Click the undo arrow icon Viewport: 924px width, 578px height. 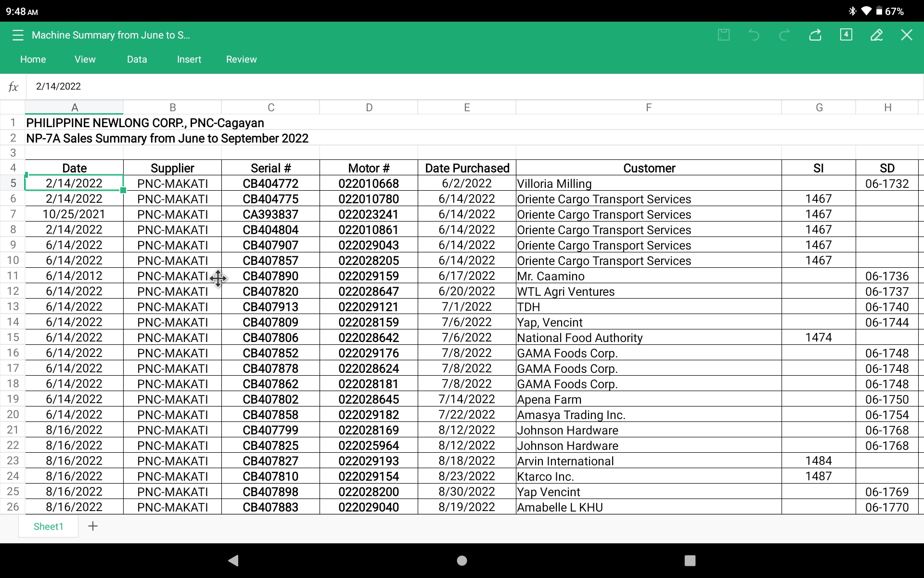(754, 35)
